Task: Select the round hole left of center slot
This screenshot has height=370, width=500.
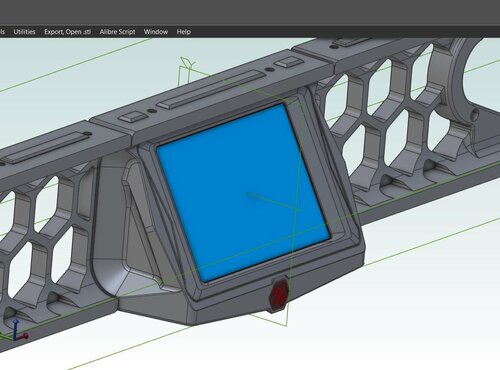Action: pos(152,110)
